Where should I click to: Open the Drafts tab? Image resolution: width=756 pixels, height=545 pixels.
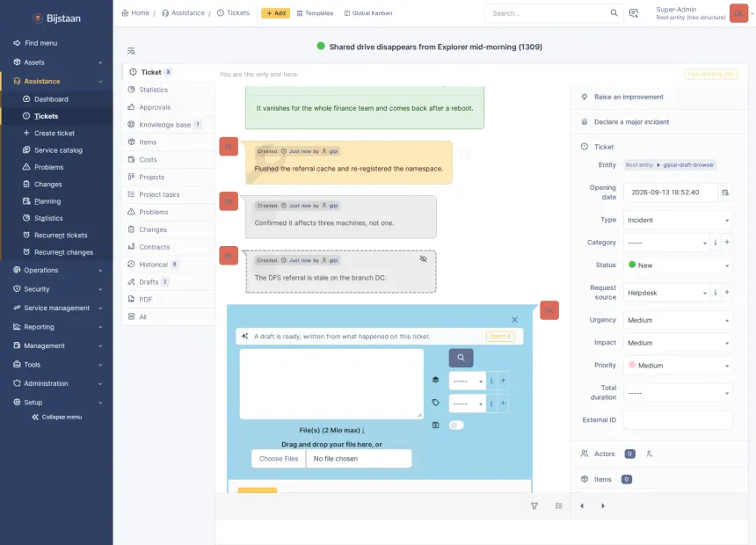click(x=168, y=281)
